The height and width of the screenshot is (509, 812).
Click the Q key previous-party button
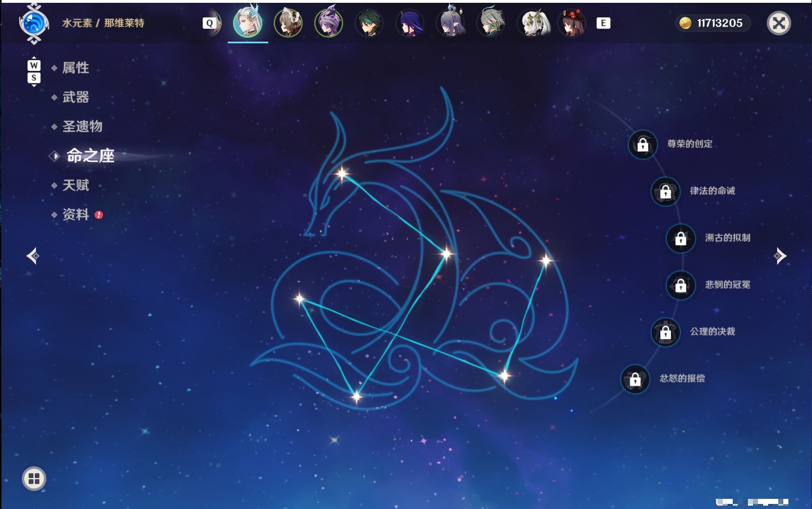(210, 23)
